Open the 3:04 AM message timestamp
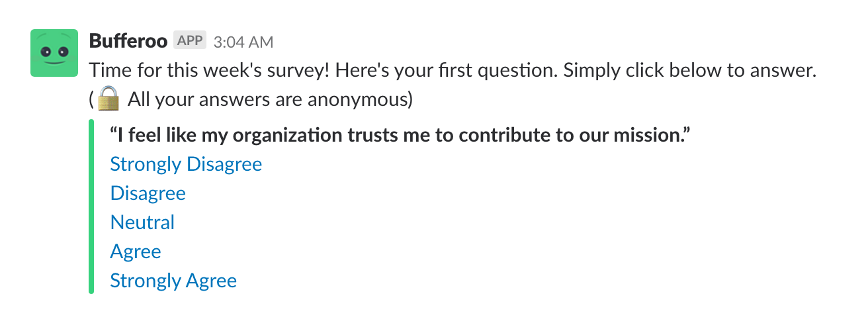 coord(243,42)
